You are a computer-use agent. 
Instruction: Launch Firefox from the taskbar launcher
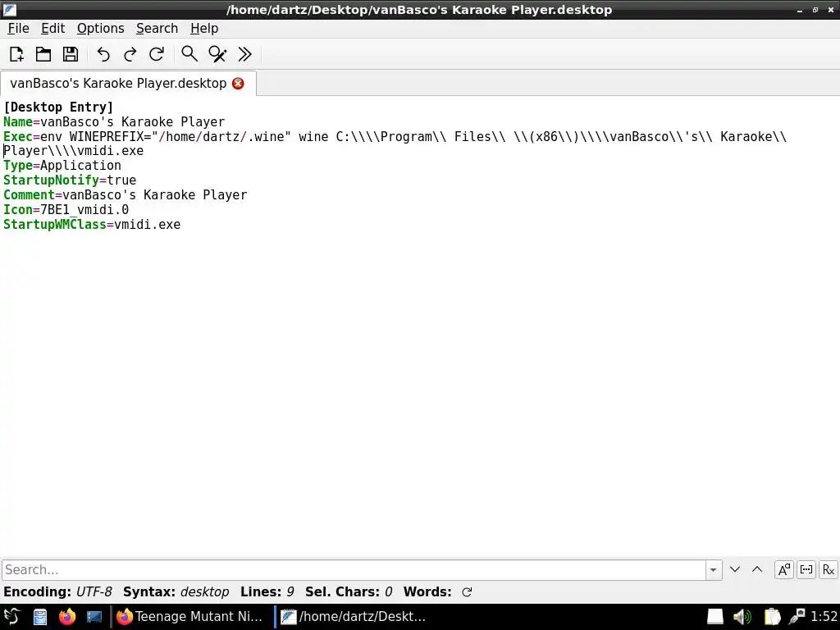[67, 617]
